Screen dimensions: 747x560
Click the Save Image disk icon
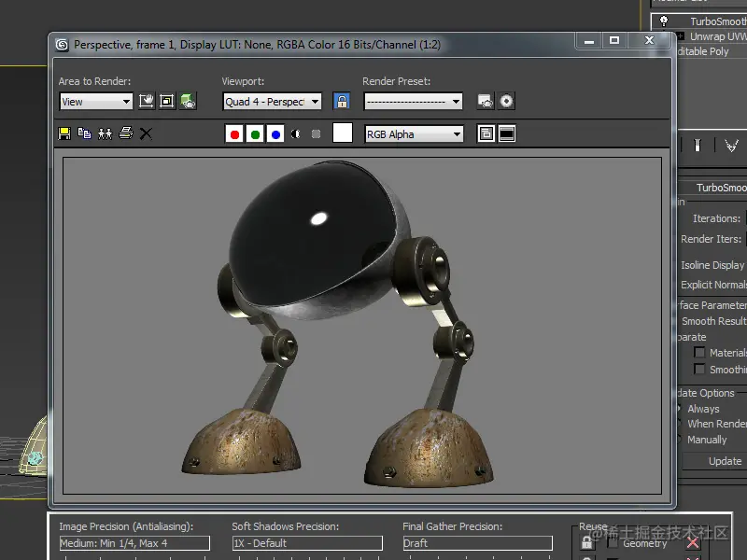tap(64, 133)
